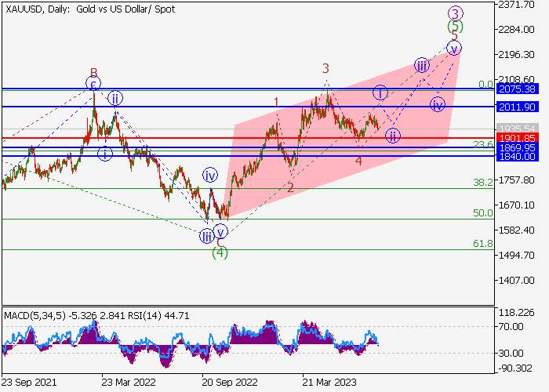The image size is (549, 392).
Task: Click the 1582.40 price axis label
Action: [517, 230]
